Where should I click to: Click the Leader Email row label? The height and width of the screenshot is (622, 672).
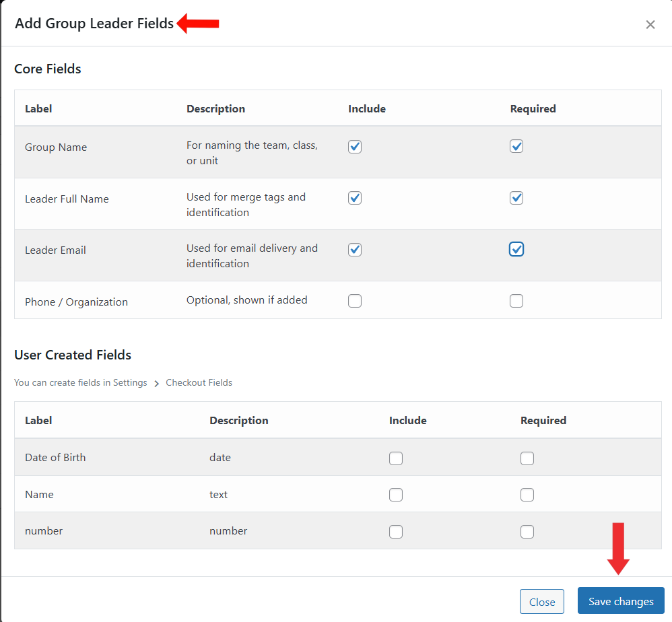[55, 250]
